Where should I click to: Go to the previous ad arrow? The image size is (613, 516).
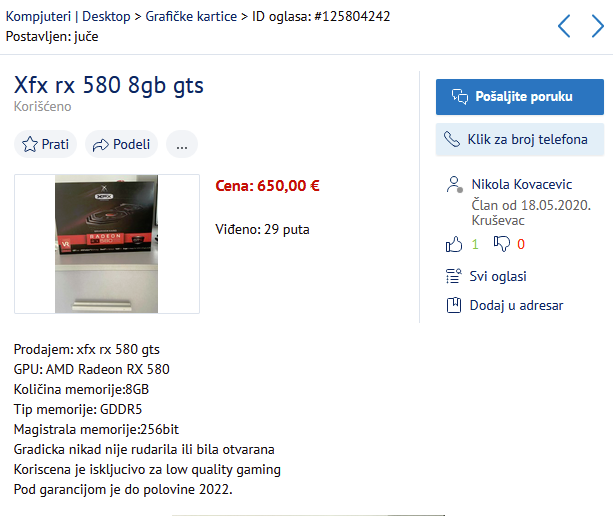pos(564,26)
